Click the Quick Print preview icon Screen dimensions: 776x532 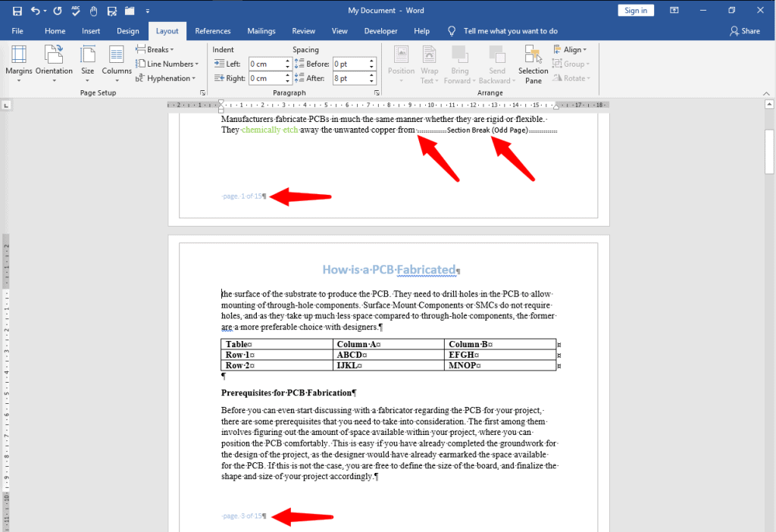pyautogui.click(x=112, y=11)
